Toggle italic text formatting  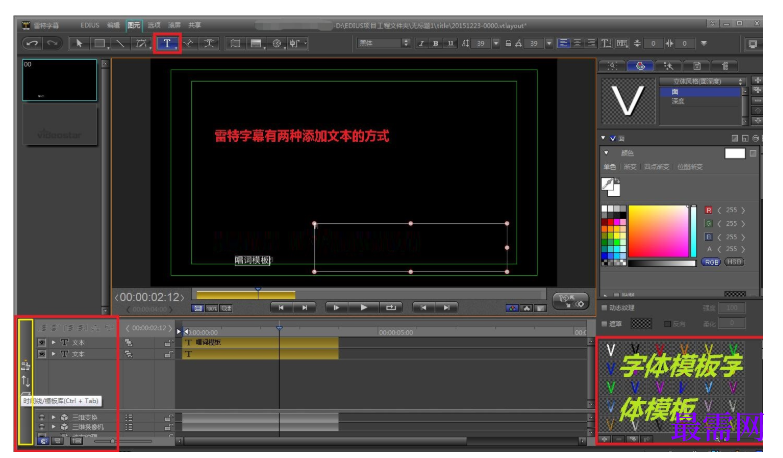421,43
